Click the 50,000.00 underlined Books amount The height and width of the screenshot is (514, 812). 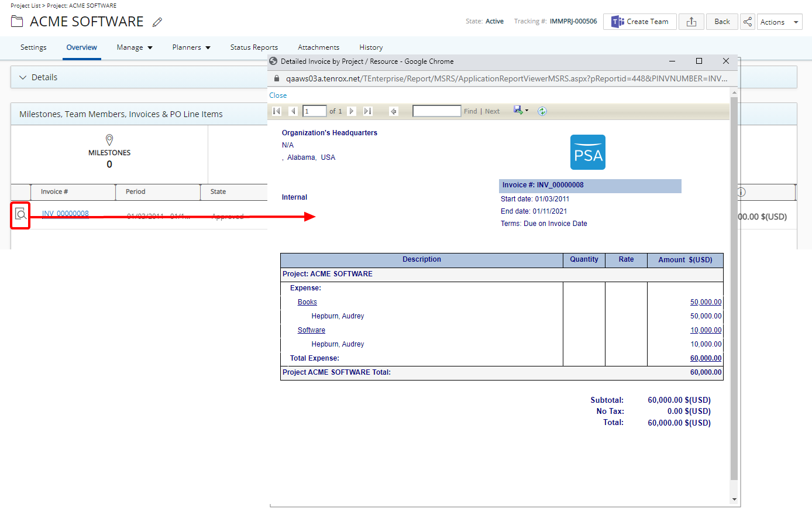click(706, 302)
